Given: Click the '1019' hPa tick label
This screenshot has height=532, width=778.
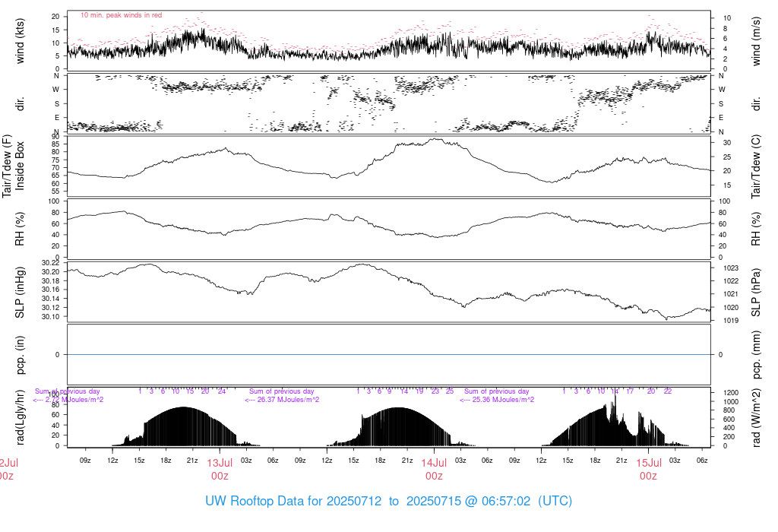Looking at the screenshot, I should point(731,321).
